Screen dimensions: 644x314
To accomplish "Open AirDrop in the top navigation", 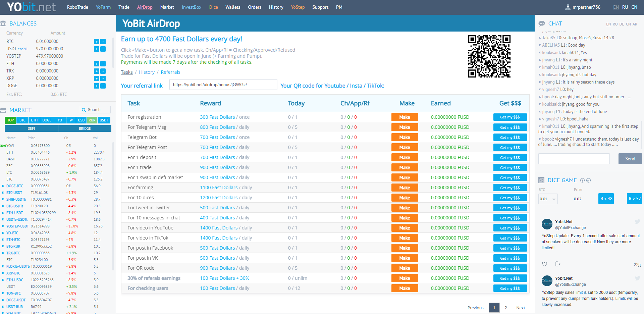I will pos(145,7).
